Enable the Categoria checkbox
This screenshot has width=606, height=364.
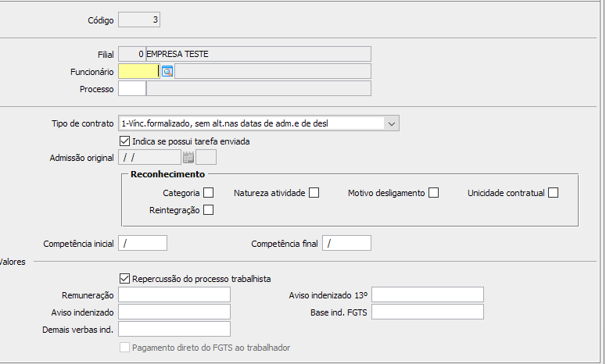(209, 193)
